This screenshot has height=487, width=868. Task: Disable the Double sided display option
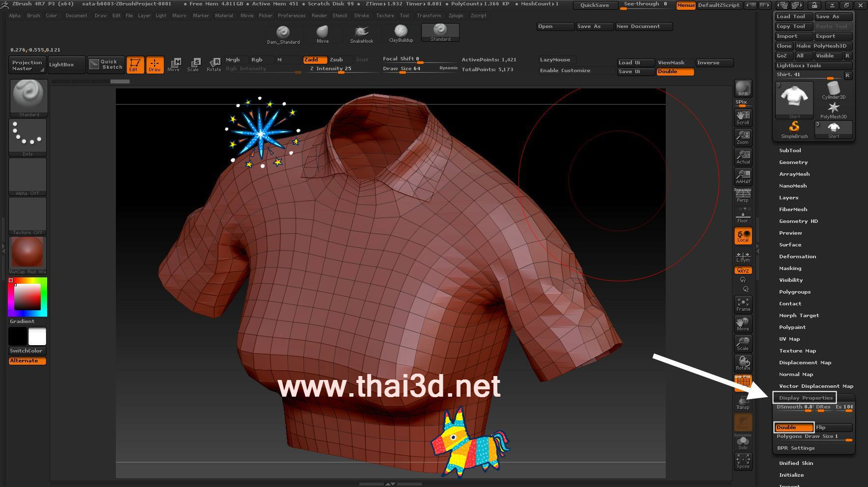(x=793, y=428)
